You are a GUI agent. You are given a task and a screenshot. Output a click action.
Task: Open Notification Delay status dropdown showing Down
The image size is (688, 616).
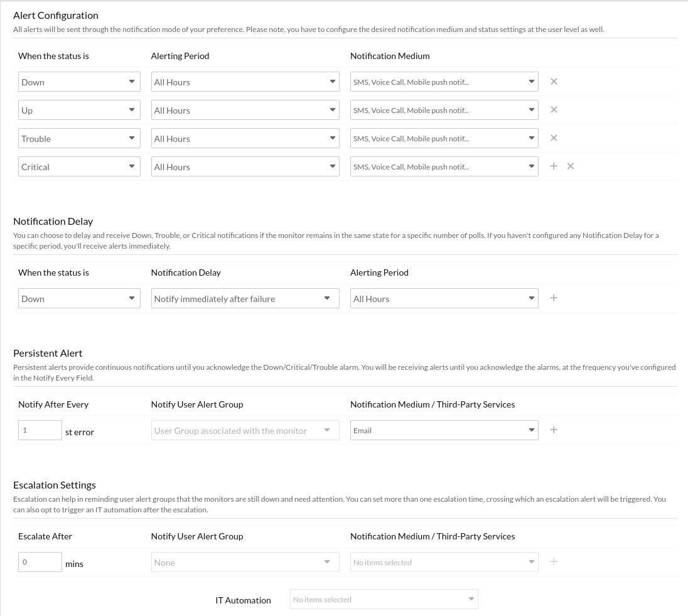pos(79,298)
